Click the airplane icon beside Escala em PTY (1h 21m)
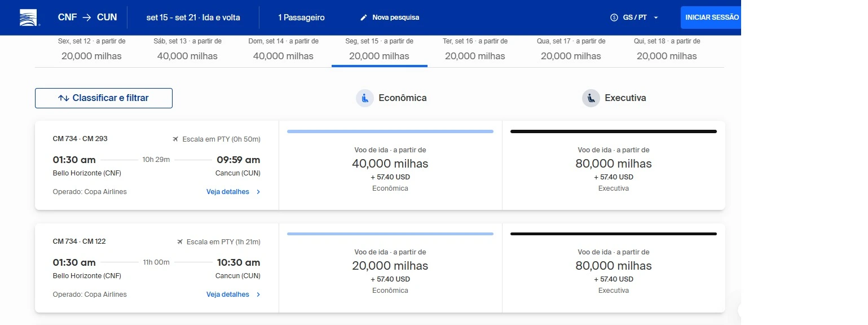Image resolution: width=868 pixels, height=325 pixels. (180, 241)
